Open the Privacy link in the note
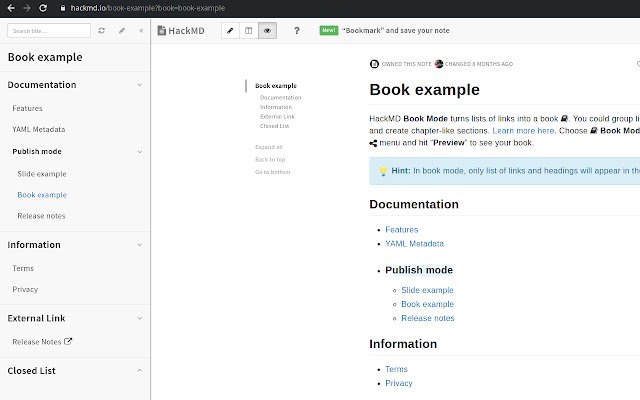 click(399, 383)
